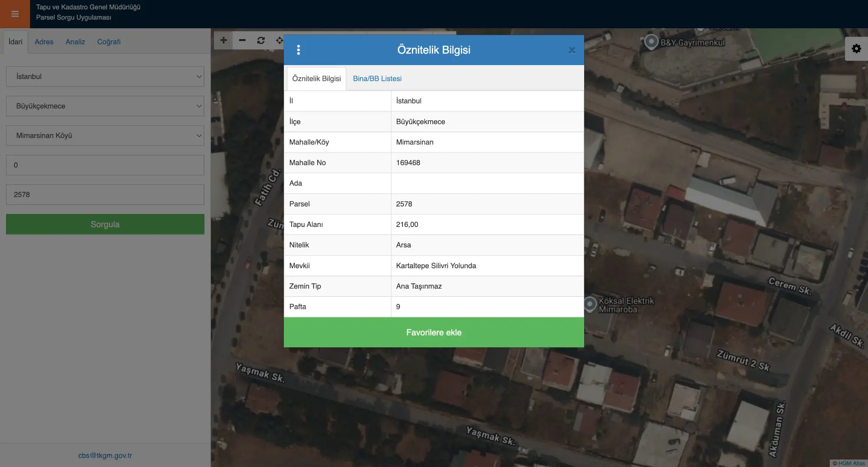Click the Köksal Elektrik Mimaroba map pin
Viewport: 868px width, 467px height.
pyautogui.click(x=590, y=304)
